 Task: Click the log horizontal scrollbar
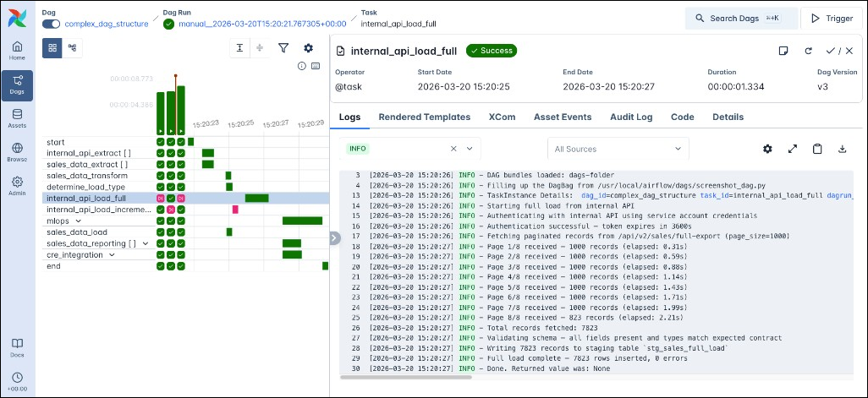tap(406, 377)
